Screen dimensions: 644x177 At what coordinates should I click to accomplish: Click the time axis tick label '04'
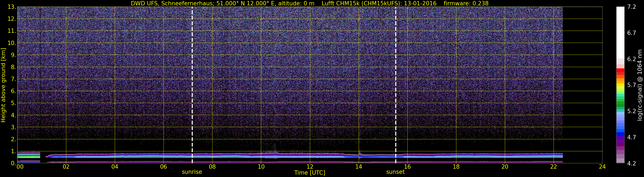[115, 167]
